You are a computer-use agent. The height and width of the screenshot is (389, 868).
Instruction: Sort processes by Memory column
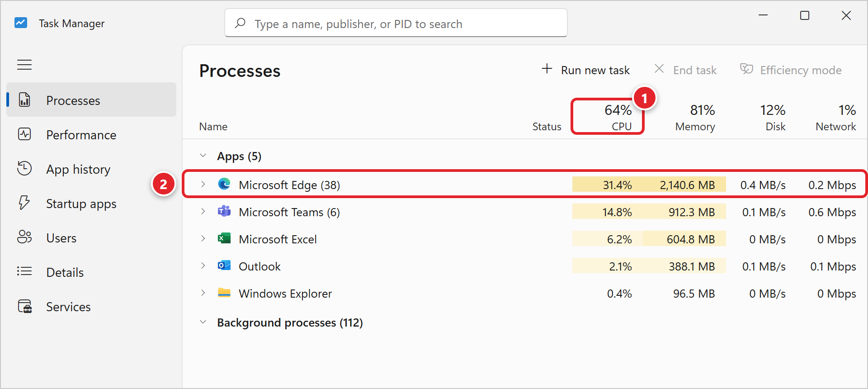[x=695, y=117]
